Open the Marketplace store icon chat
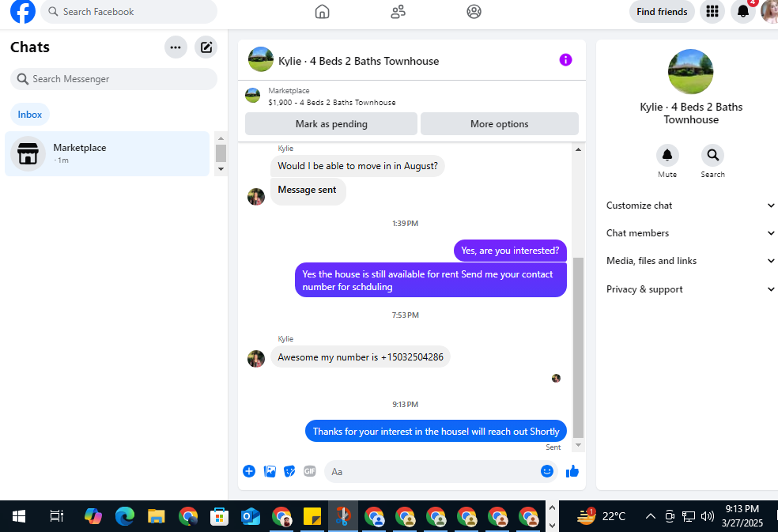Image resolution: width=778 pixels, height=532 pixels. [28, 154]
